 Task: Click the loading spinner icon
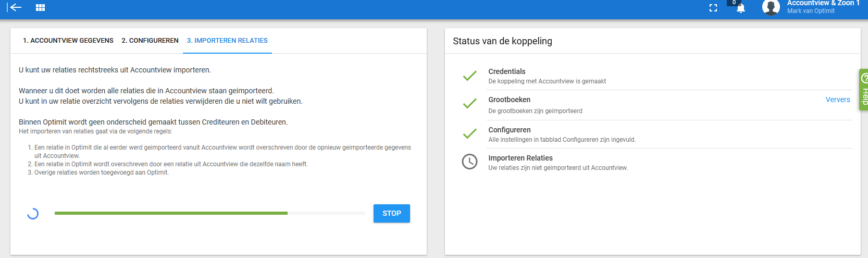(33, 213)
